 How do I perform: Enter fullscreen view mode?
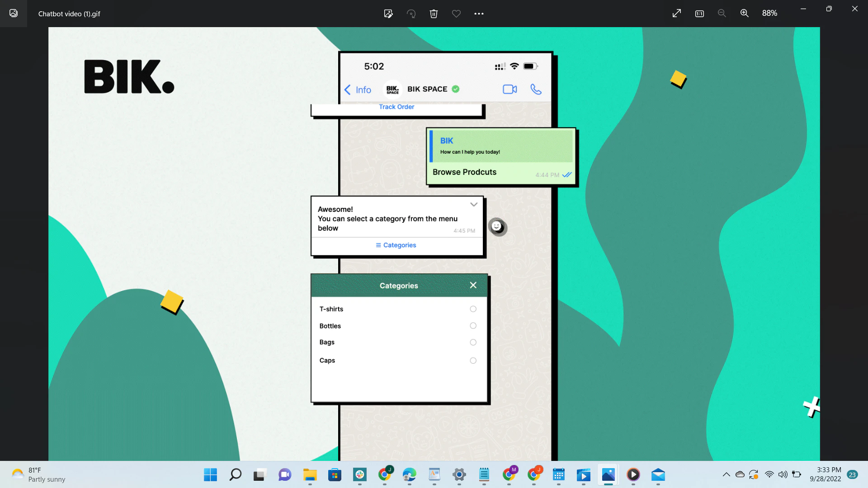click(x=676, y=13)
